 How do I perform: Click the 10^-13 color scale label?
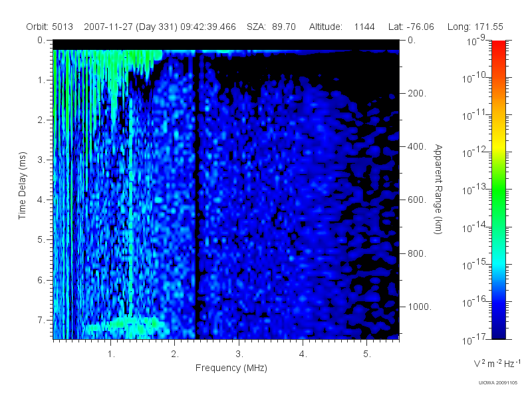coord(475,190)
